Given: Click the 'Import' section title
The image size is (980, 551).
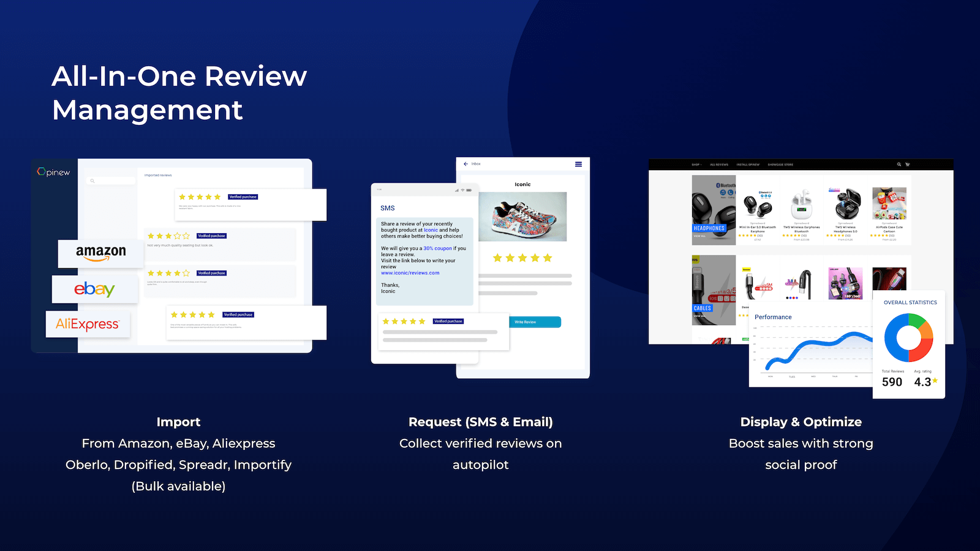Looking at the screenshot, I should [178, 422].
